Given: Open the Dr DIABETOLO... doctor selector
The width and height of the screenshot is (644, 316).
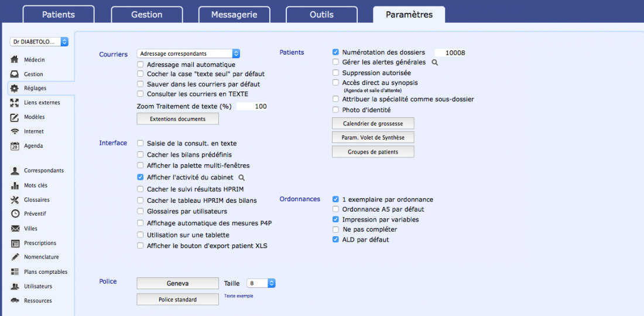Looking at the screenshot, I should 39,42.
